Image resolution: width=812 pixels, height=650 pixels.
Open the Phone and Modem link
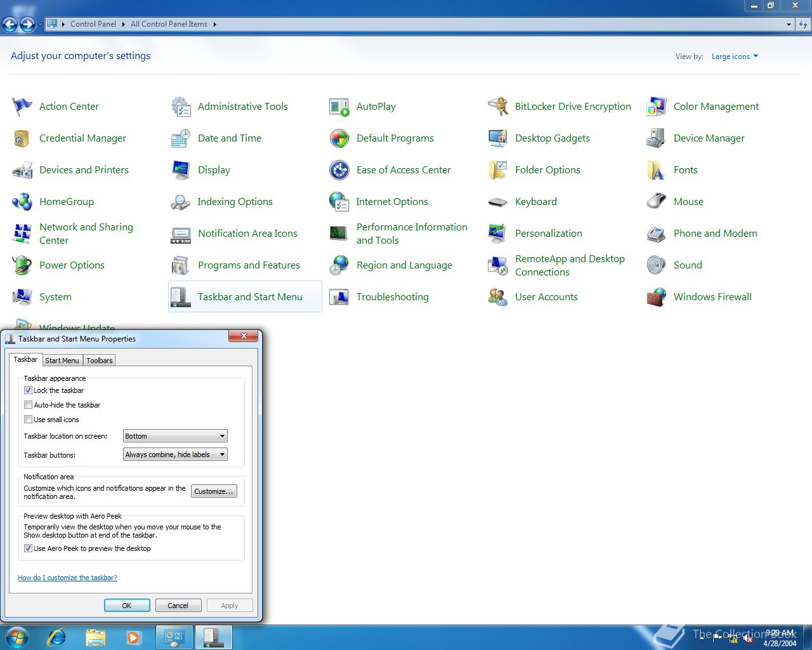pos(716,234)
